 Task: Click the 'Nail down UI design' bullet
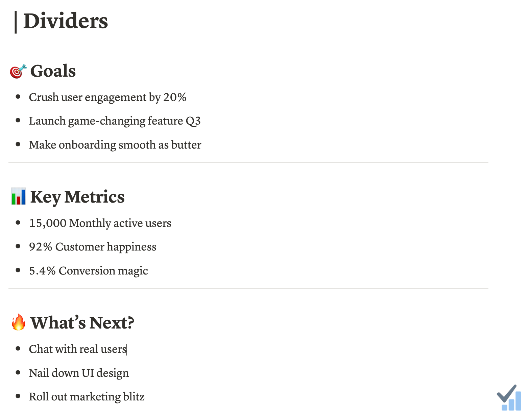(79, 373)
